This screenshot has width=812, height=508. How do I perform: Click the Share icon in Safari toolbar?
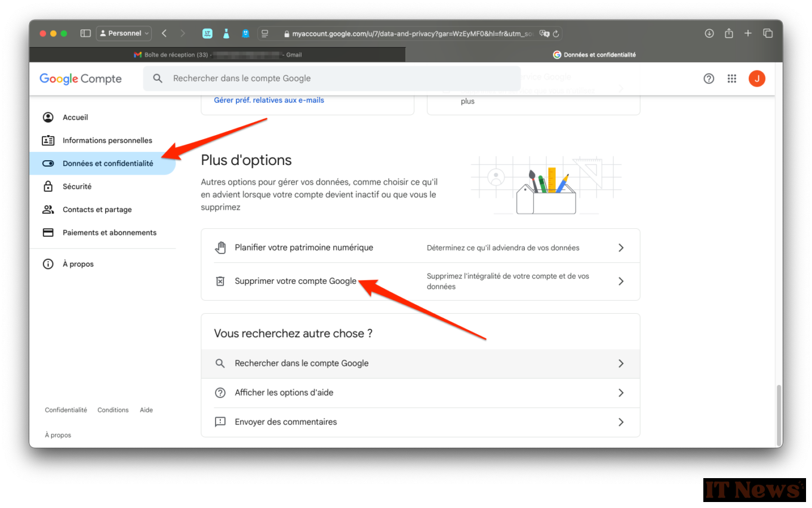(x=728, y=33)
